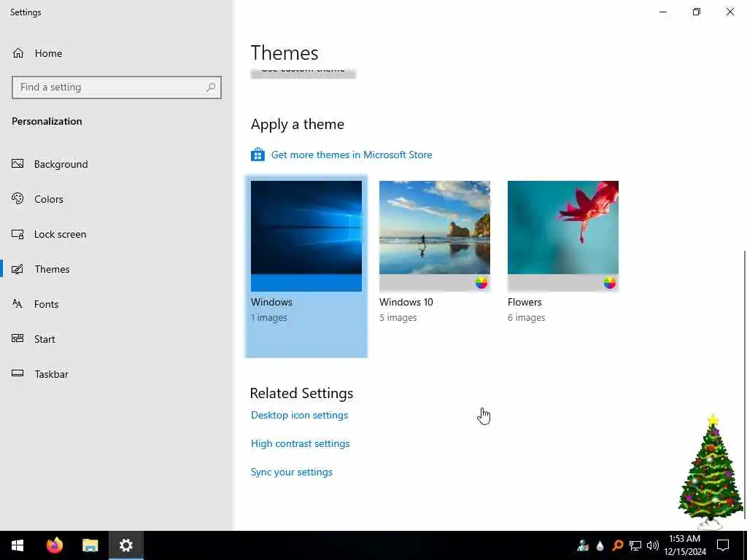The image size is (747, 560).
Task: Click the 'Personalization' section label
Action: coord(47,122)
